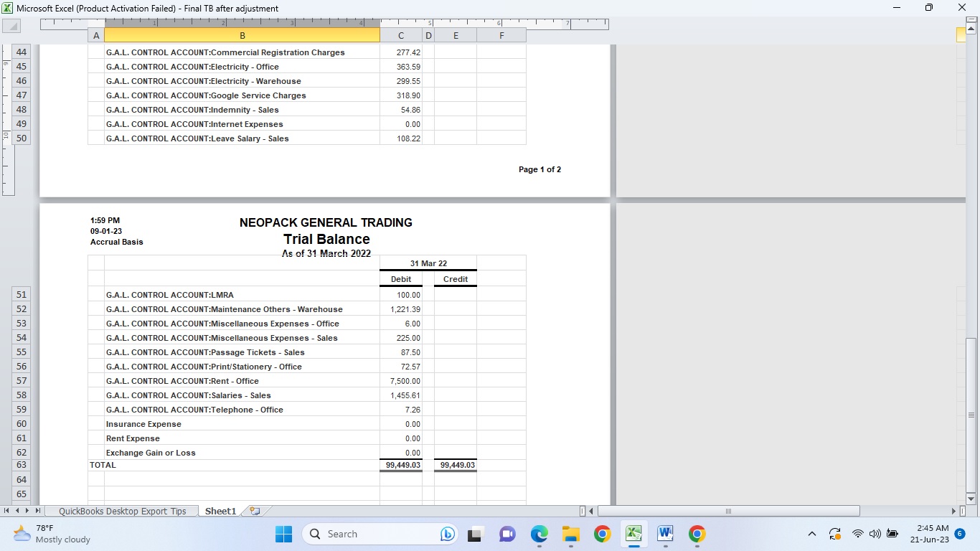Click the Select All corner of the worksheet
The height and width of the screenshot is (551, 980).
[x=11, y=26]
